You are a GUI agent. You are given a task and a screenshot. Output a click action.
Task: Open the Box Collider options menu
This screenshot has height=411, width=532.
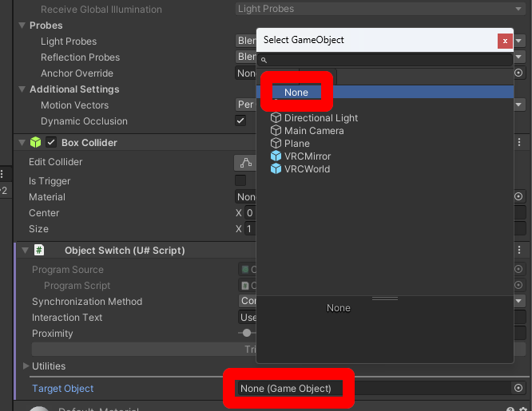(519, 142)
